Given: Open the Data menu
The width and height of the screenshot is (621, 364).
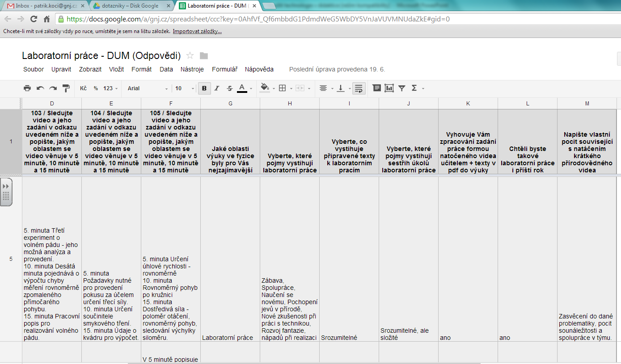Looking at the screenshot, I should 166,69.
